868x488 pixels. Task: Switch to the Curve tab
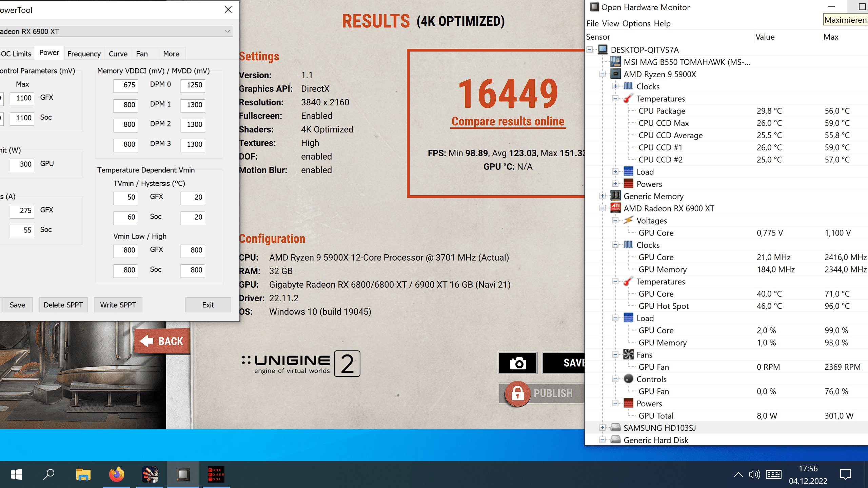pos(118,54)
